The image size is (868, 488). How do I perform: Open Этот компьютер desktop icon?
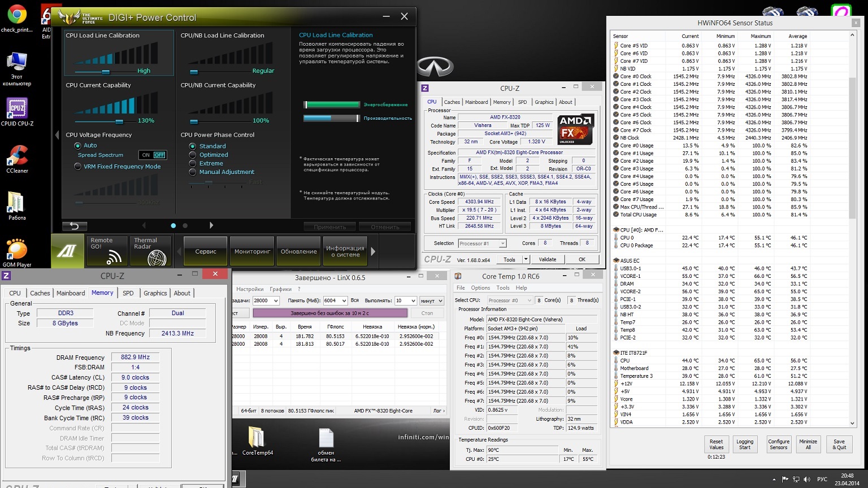pyautogui.click(x=16, y=69)
